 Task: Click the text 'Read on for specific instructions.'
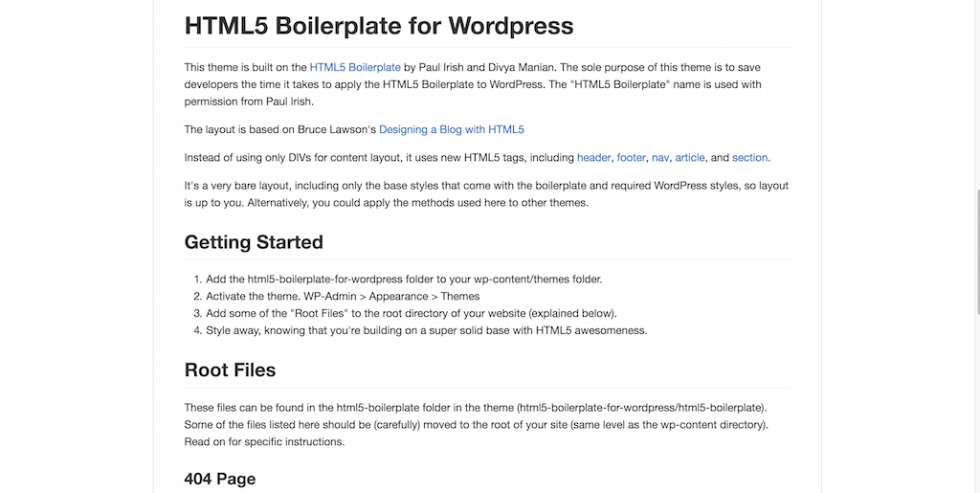[264, 441]
